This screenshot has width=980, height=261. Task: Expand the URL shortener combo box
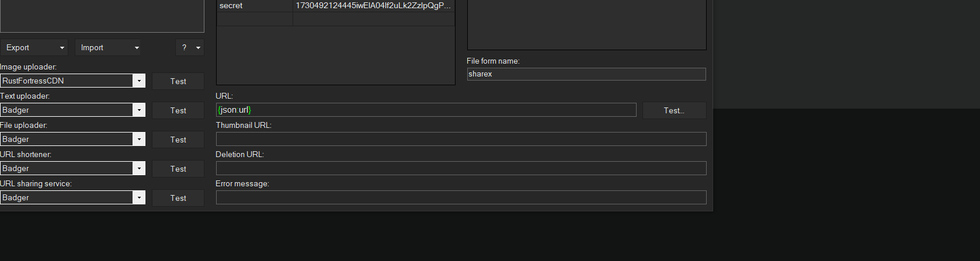pyautogui.click(x=139, y=169)
